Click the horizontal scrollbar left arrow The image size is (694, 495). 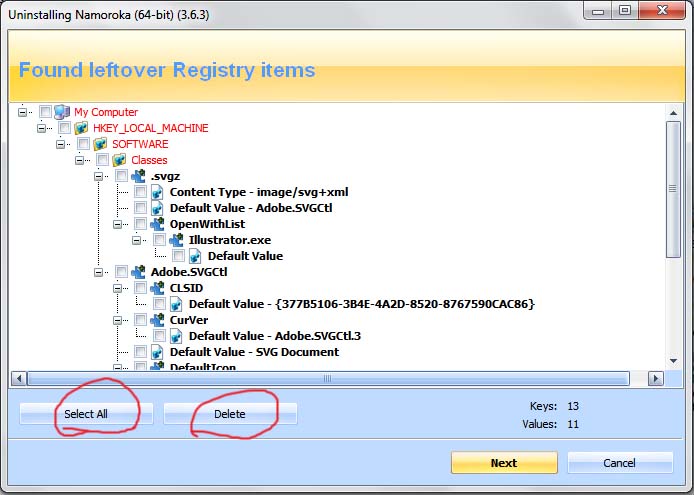coord(18,379)
